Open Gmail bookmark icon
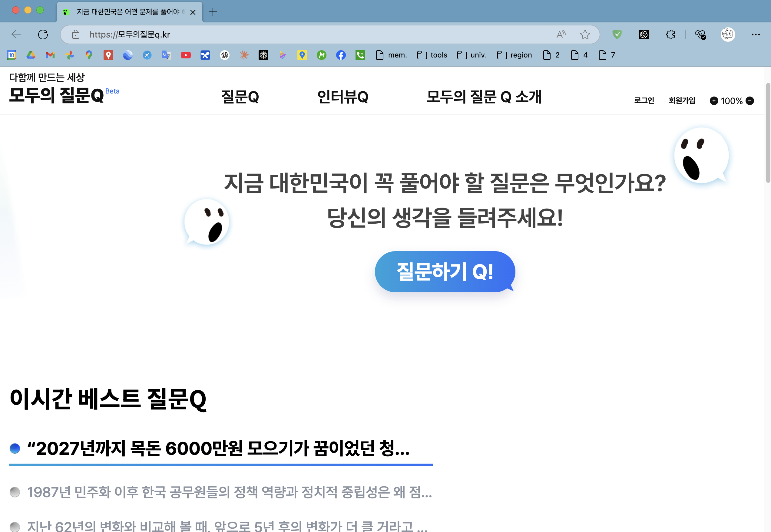 [x=50, y=55]
